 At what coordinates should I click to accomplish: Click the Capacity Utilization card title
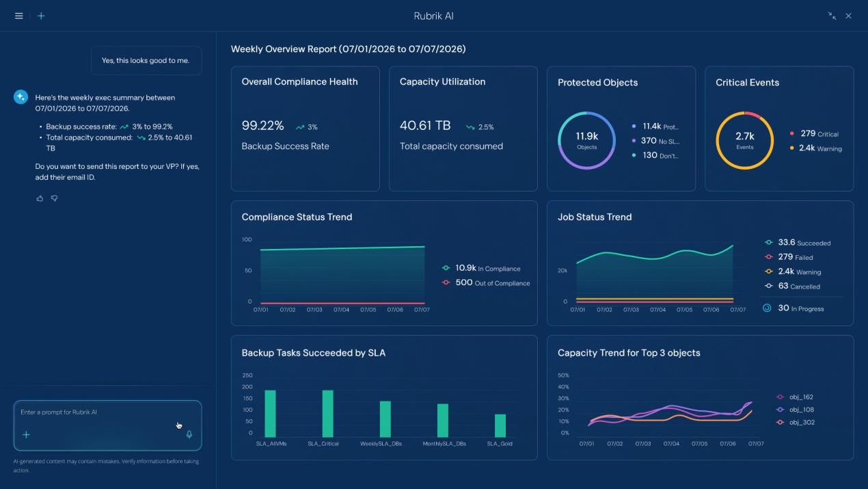click(442, 81)
